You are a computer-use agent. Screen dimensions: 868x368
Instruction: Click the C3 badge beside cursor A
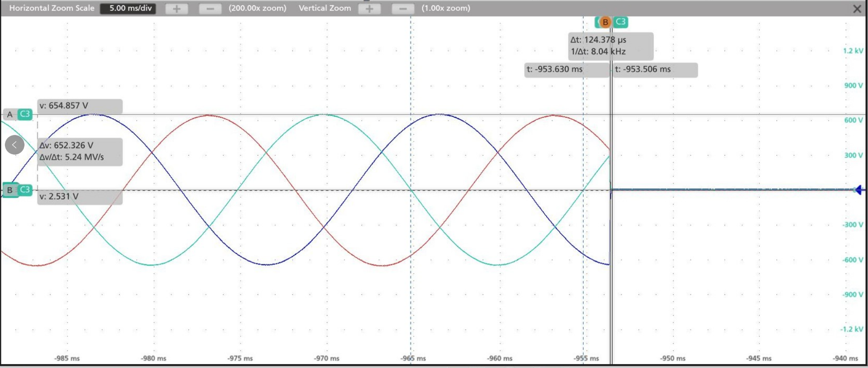pos(25,114)
